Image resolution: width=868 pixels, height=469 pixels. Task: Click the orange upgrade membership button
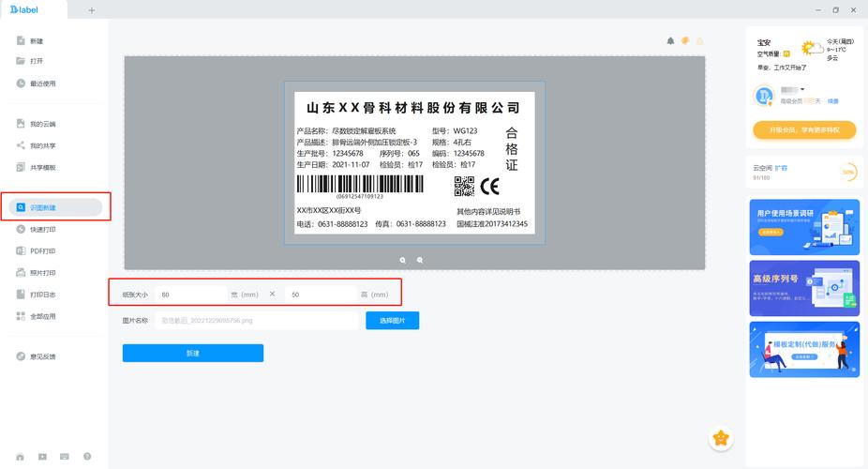click(x=804, y=130)
